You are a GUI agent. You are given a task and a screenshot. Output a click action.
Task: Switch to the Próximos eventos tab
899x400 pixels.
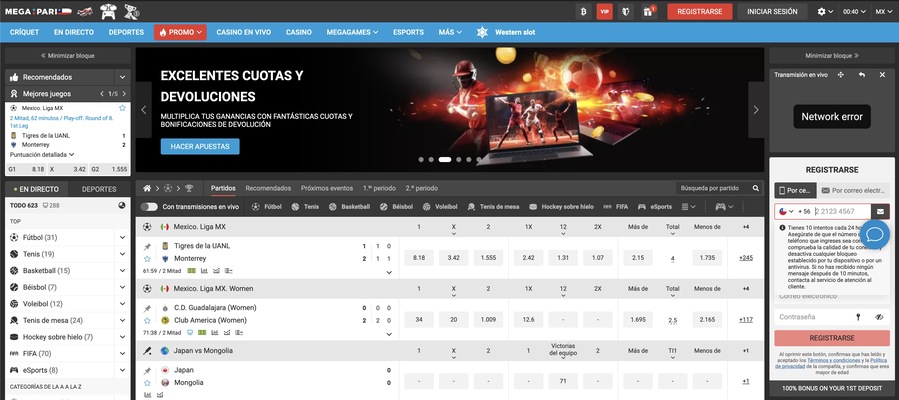click(x=326, y=188)
